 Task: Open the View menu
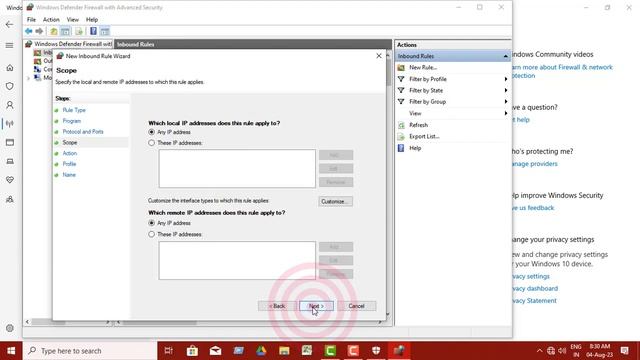[x=73, y=20]
